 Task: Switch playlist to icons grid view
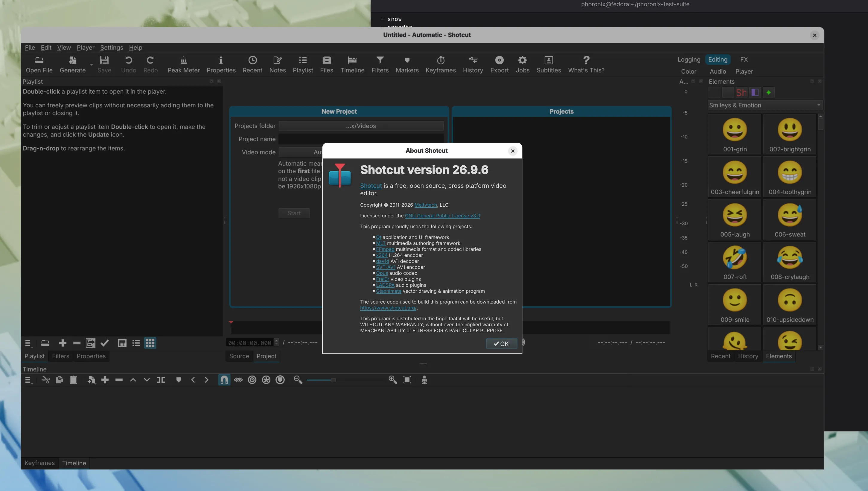pyautogui.click(x=150, y=343)
